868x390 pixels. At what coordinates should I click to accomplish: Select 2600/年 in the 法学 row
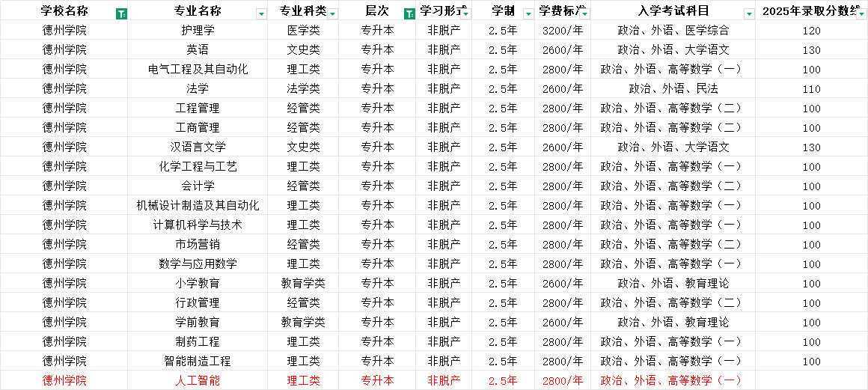[x=563, y=88]
